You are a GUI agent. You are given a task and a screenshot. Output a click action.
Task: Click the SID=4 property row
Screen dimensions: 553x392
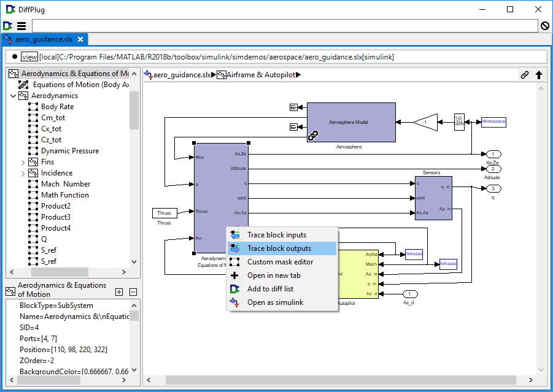[x=29, y=328]
